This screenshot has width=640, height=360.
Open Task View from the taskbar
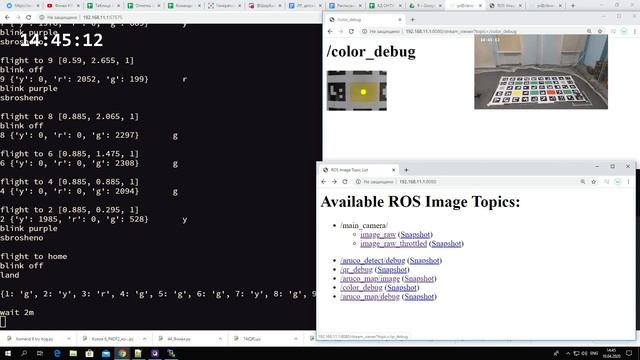(x=40, y=353)
